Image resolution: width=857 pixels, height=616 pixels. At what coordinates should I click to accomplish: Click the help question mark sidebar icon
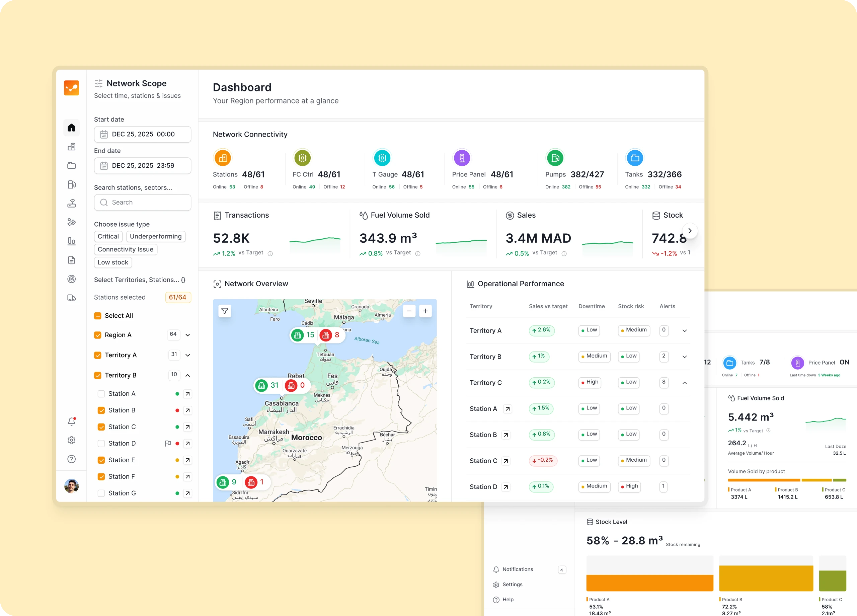point(71,459)
